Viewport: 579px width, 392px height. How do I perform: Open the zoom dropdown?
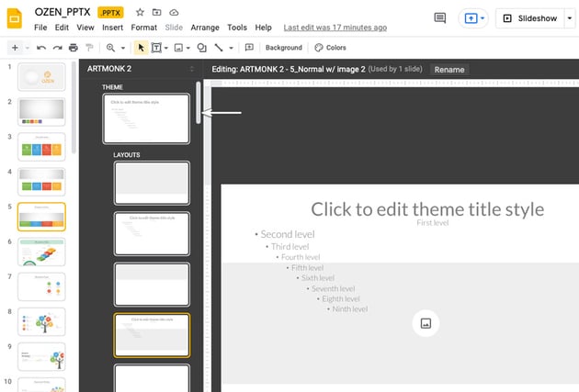click(x=122, y=48)
